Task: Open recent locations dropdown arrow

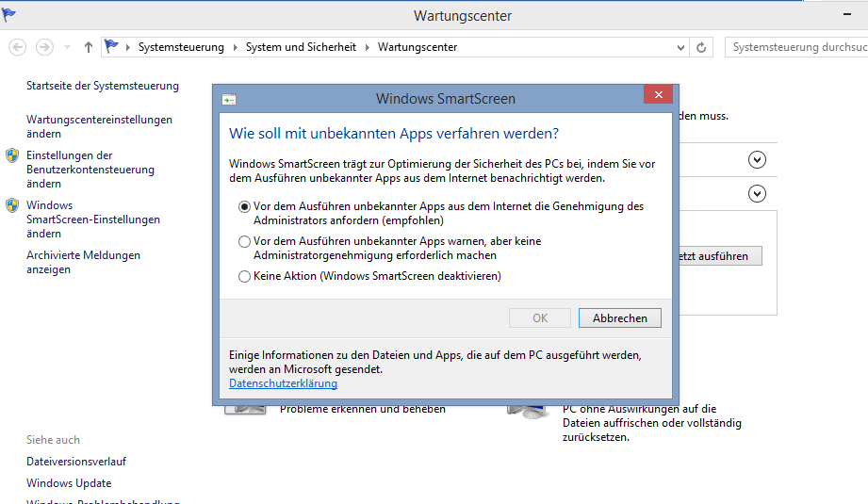Action: pyautogui.click(x=67, y=48)
